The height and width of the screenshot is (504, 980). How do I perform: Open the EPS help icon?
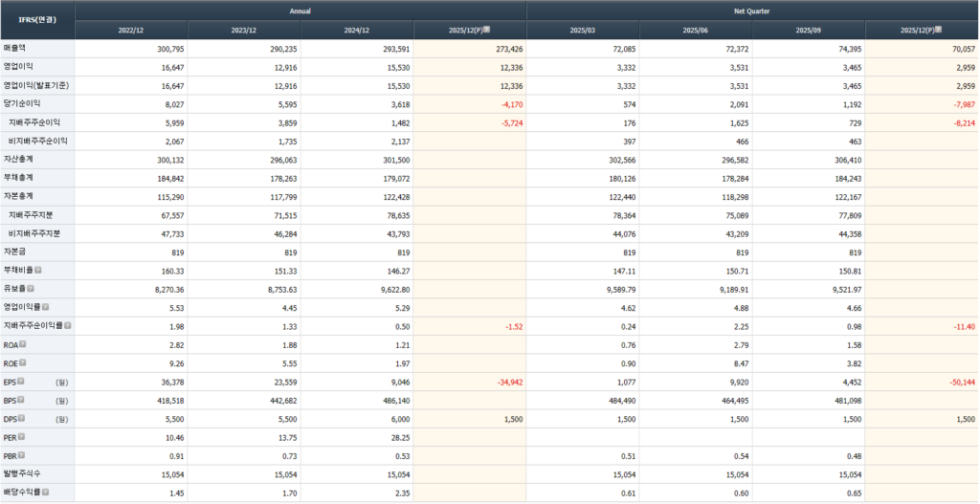(21, 382)
